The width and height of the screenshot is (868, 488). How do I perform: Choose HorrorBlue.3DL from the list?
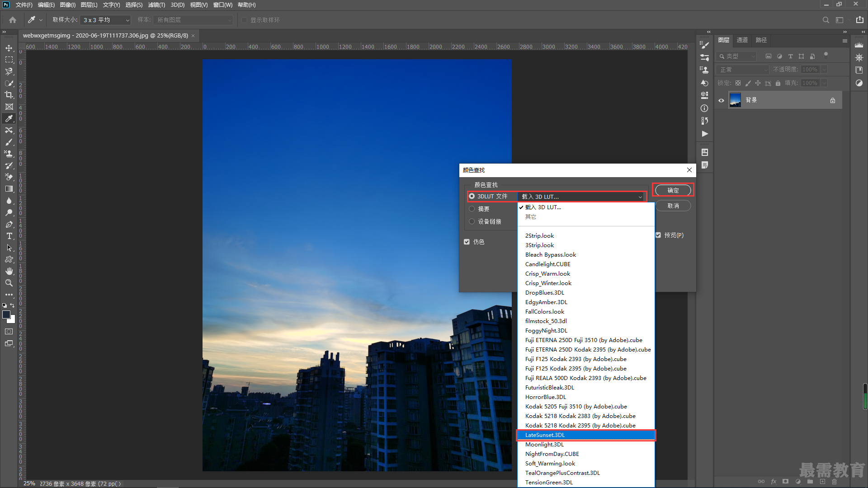[x=586, y=397]
